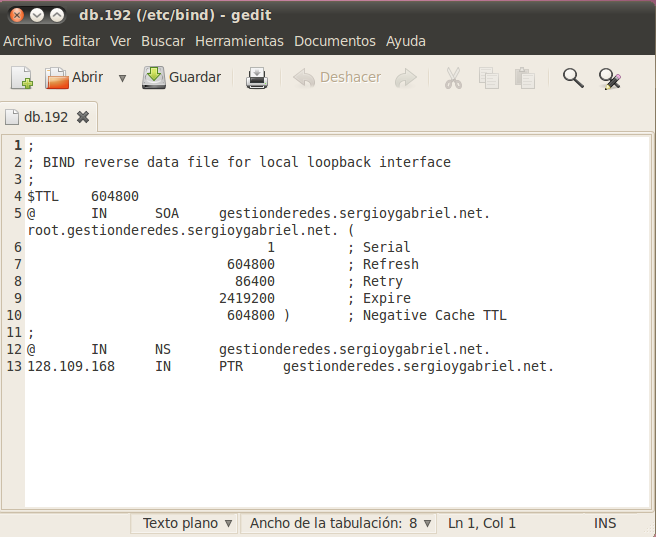Image resolution: width=656 pixels, height=537 pixels.
Task: Click the Expire comment on line 9
Action: click(379, 298)
